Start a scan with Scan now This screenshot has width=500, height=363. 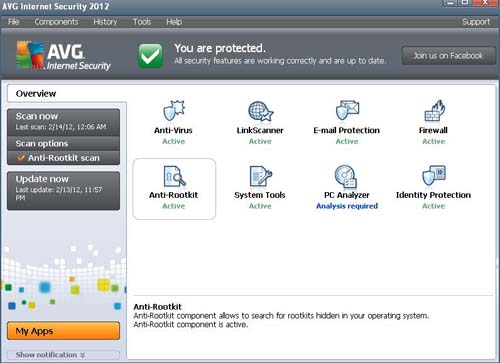tap(63, 122)
